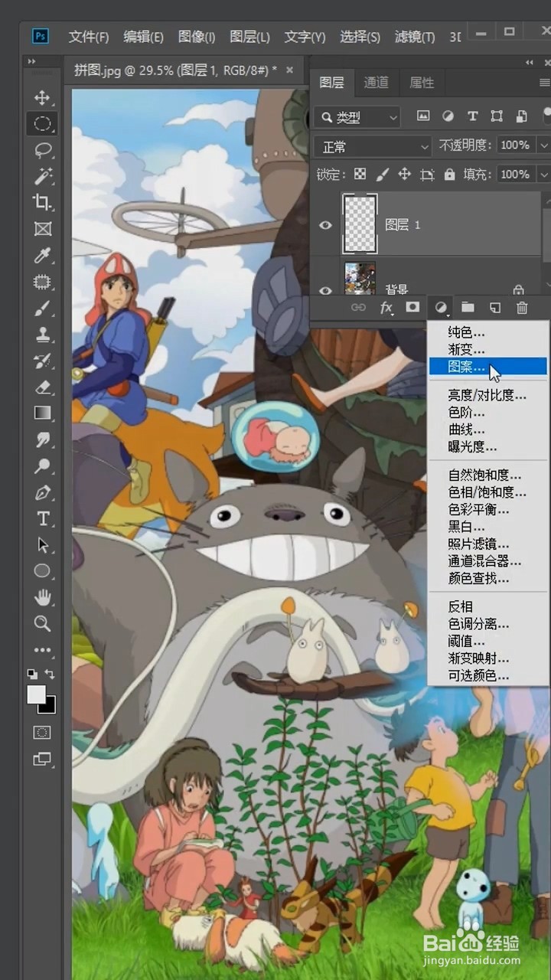Select the Elliptical Marquee tool

[42, 123]
